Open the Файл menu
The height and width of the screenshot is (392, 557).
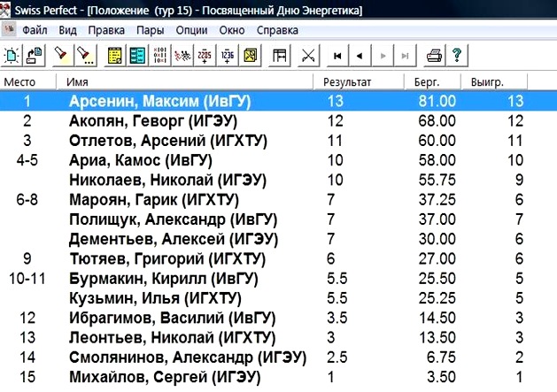click(35, 30)
